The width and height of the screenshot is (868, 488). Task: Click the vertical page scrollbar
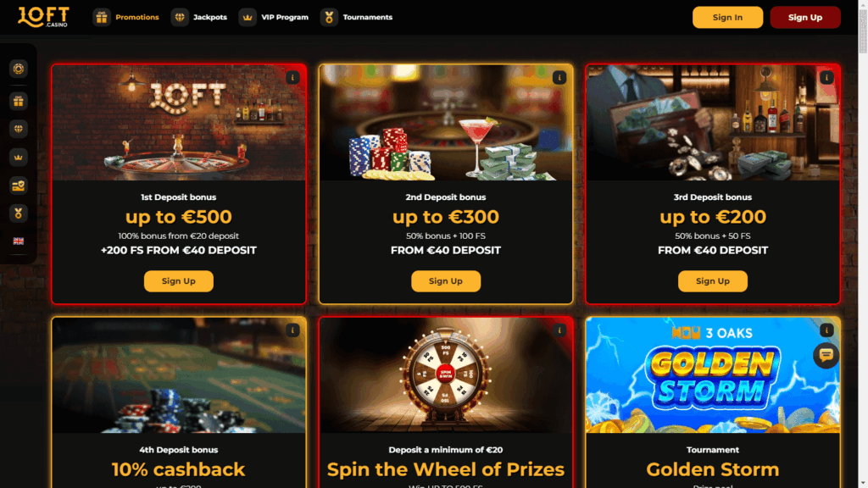click(x=862, y=244)
